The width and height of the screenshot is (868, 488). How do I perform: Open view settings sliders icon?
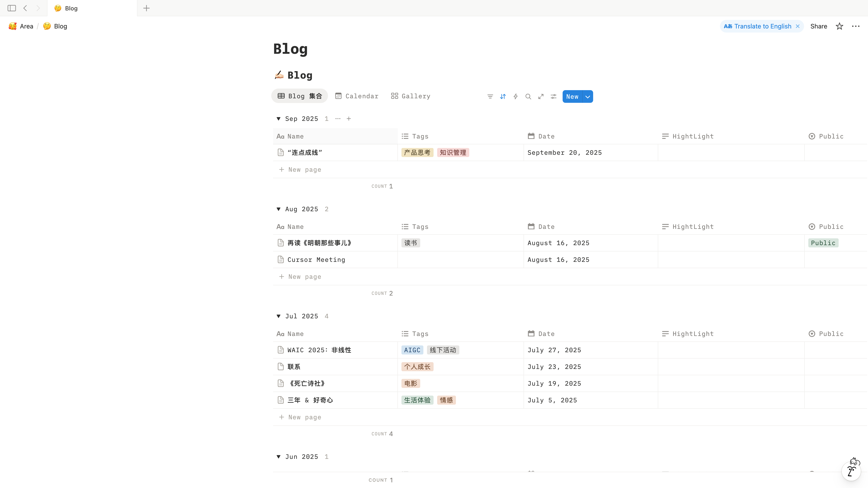click(x=553, y=97)
